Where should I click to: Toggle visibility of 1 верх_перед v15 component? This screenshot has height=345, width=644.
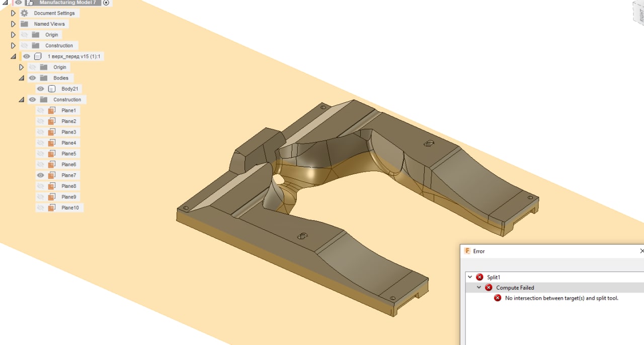[27, 56]
